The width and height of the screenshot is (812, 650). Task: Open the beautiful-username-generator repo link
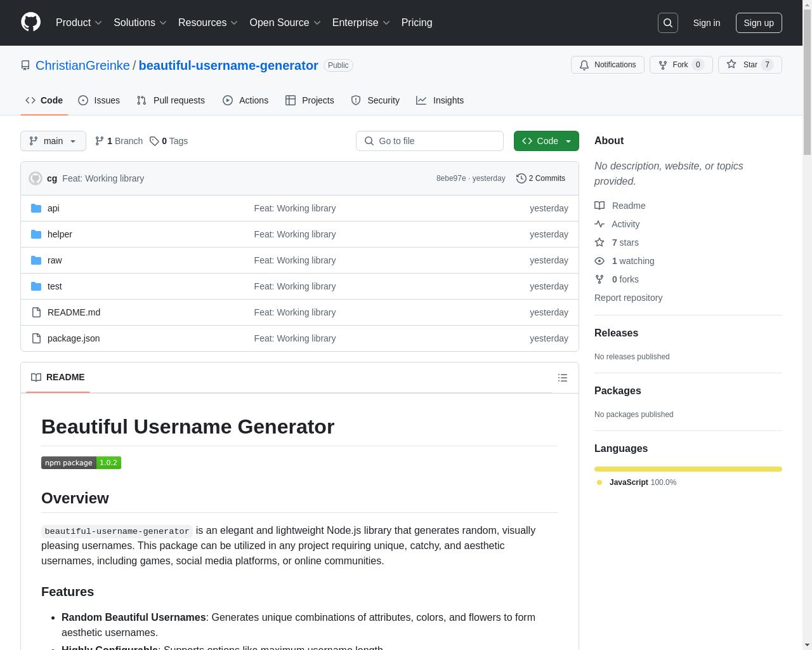pos(228,65)
